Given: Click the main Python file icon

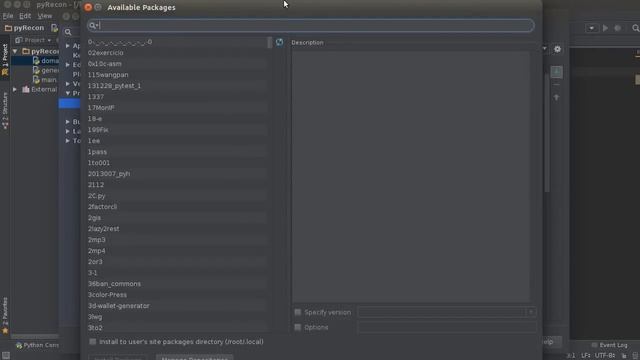Looking at the screenshot, I should pos(36,80).
